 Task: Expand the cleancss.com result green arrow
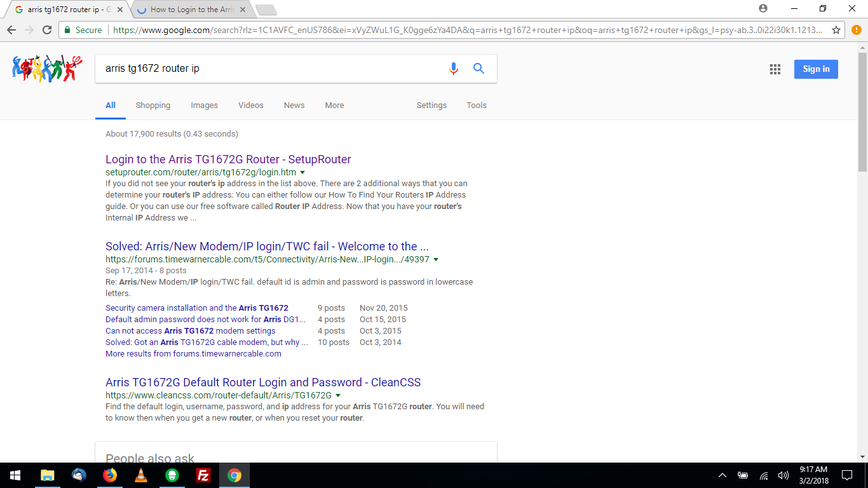(x=338, y=396)
